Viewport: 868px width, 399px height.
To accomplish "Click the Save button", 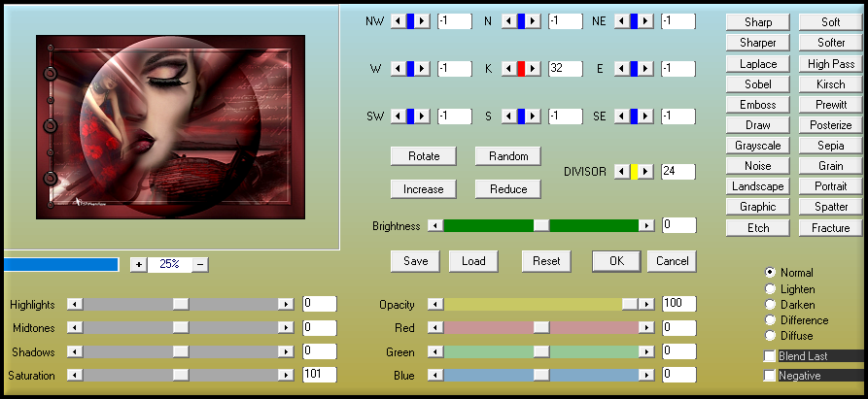I will click(415, 261).
